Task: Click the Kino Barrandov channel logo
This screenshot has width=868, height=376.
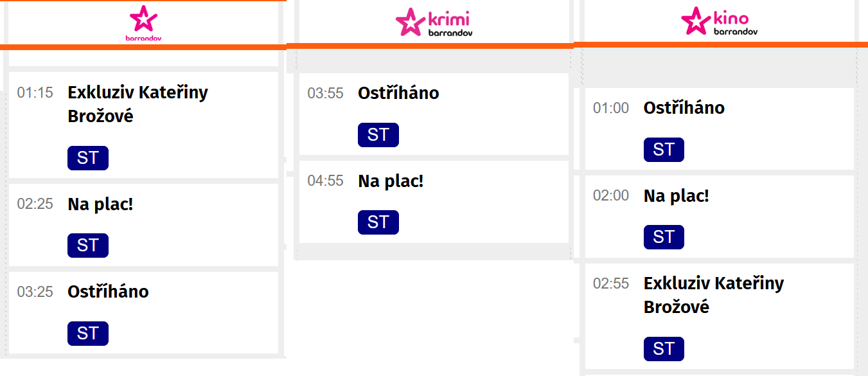Action: point(720,21)
